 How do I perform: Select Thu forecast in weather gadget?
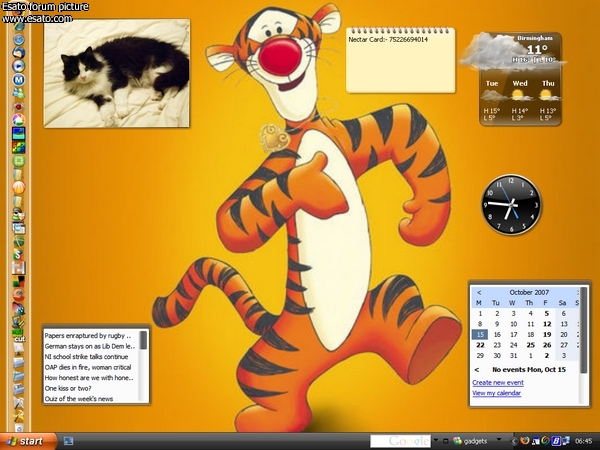tap(548, 102)
